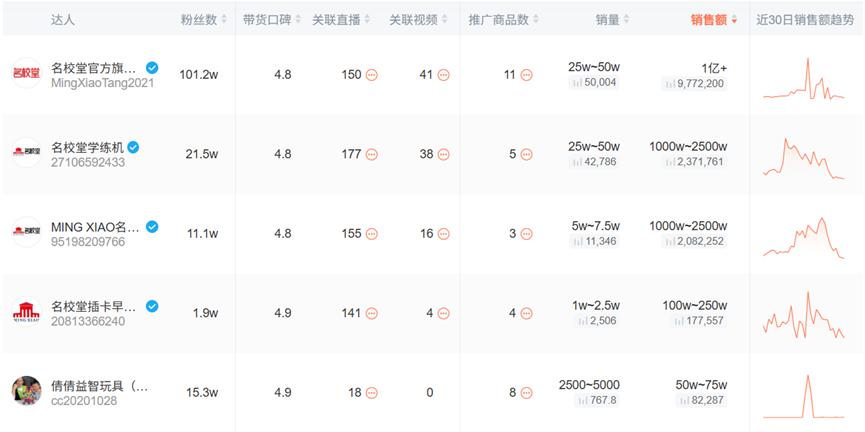Sort by 销量 column arrows
This screenshot has width=865, height=432.
(626, 20)
